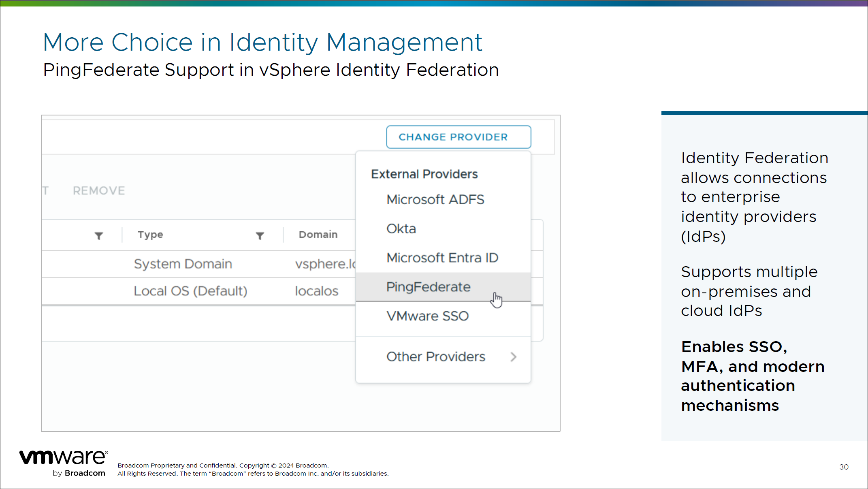
Task: Click the localos domain cell
Action: click(316, 291)
